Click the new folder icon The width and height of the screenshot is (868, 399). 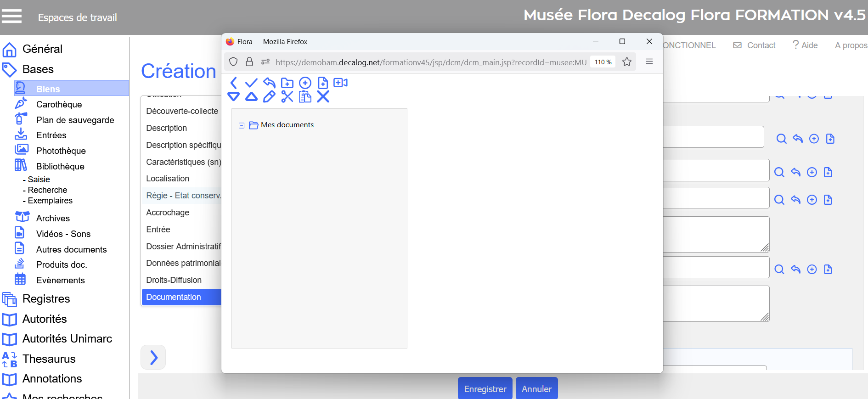click(287, 83)
